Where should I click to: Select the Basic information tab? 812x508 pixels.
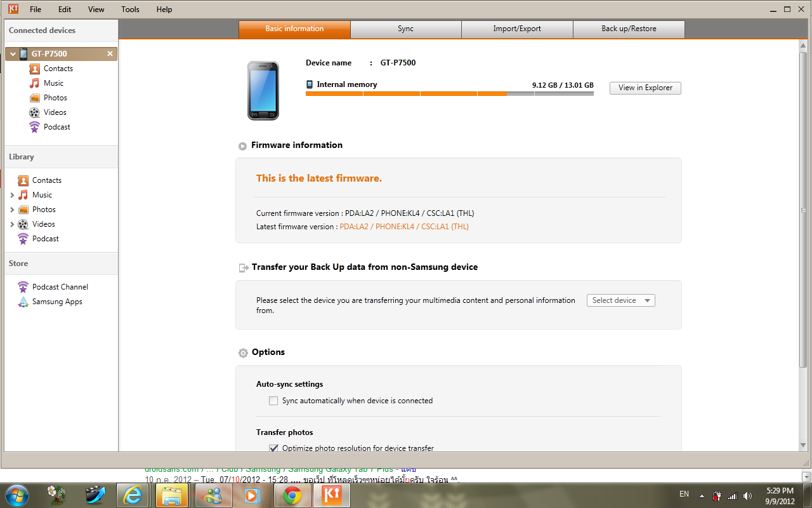[x=294, y=29]
